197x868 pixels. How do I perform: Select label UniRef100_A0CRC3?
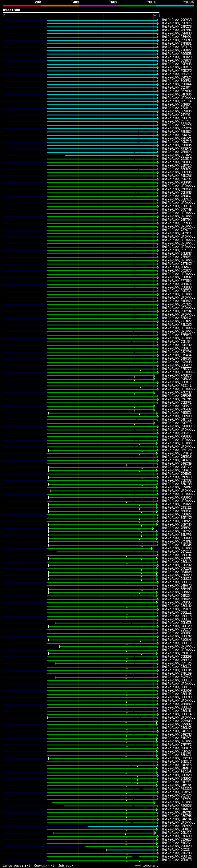click(x=177, y=375)
